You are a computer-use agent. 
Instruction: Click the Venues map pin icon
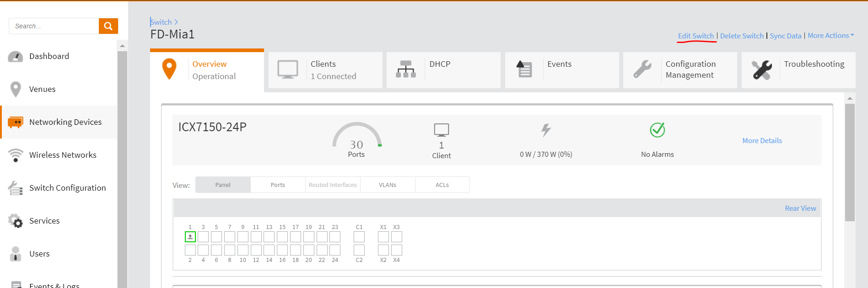16,89
